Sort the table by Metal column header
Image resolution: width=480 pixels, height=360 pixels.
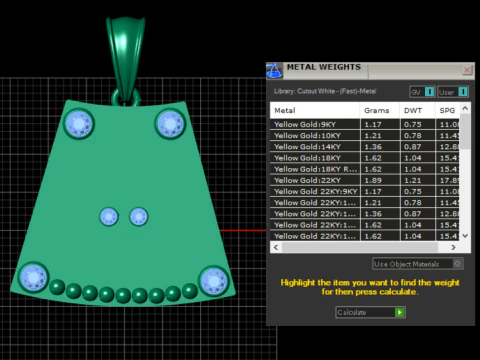click(315, 110)
